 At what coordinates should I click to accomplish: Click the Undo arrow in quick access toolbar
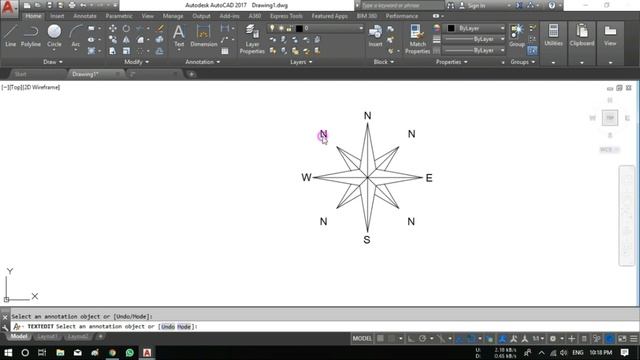click(x=83, y=5)
